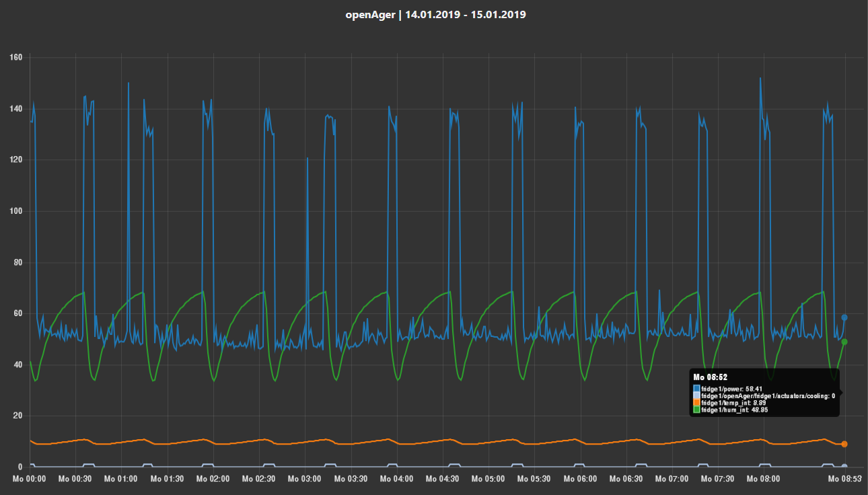Click tooltip entry 'fridge1/hum_int: 48.85'
Viewport: 868px width, 495px height.
[735, 410]
